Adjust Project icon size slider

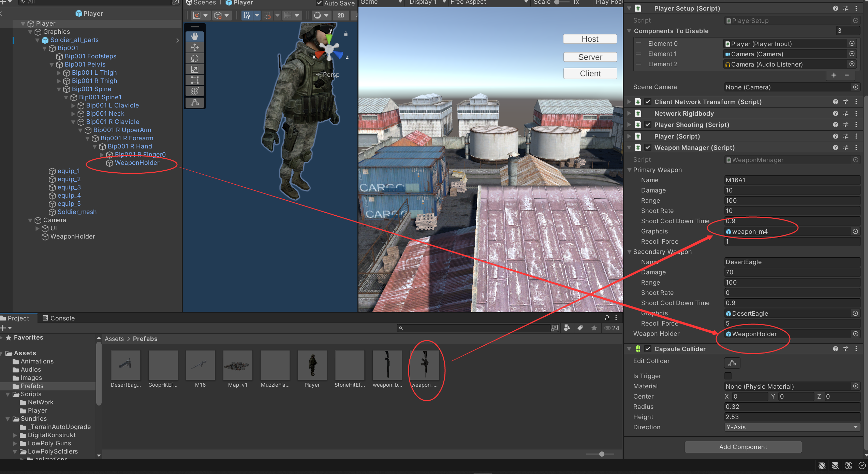point(602,454)
